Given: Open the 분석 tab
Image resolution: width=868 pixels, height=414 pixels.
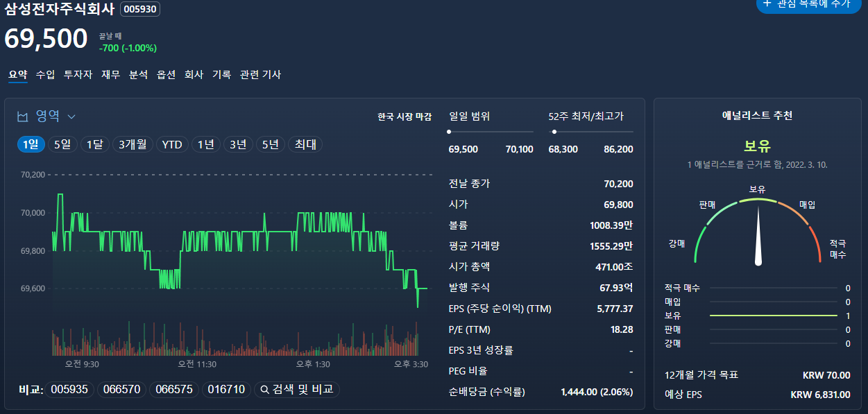Looking at the screenshot, I should (138, 75).
